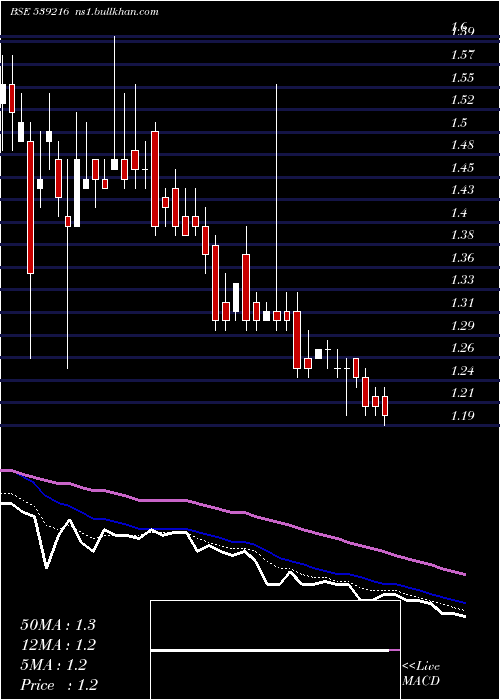
Task: Click the 12MA : 1.2 reading
Action: point(58,644)
